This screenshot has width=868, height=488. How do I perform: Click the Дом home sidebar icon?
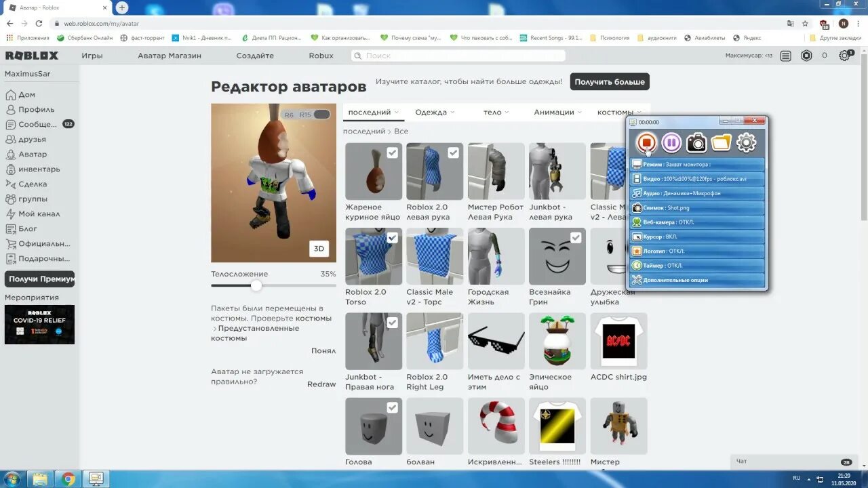[x=11, y=95]
